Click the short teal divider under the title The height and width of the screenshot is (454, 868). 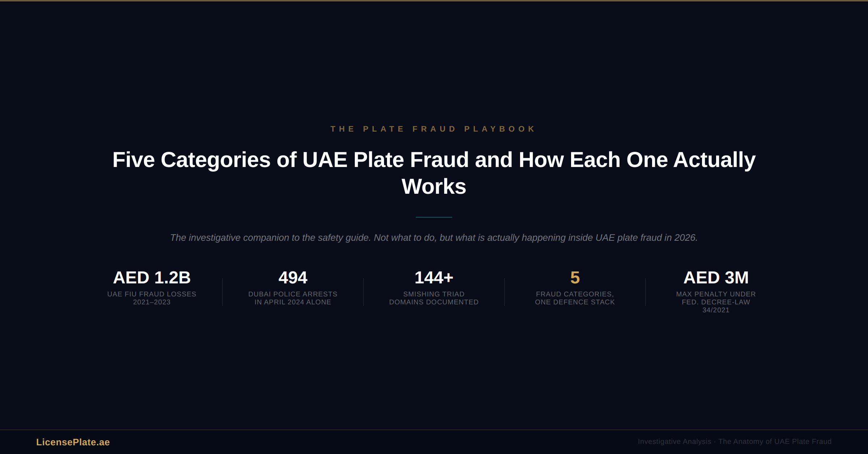[434, 217]
